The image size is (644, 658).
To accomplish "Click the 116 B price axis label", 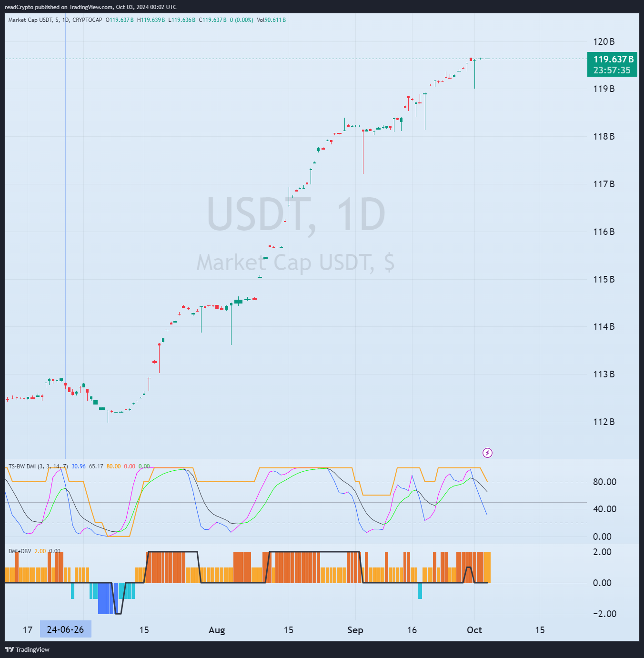I will tap(604, 232).
